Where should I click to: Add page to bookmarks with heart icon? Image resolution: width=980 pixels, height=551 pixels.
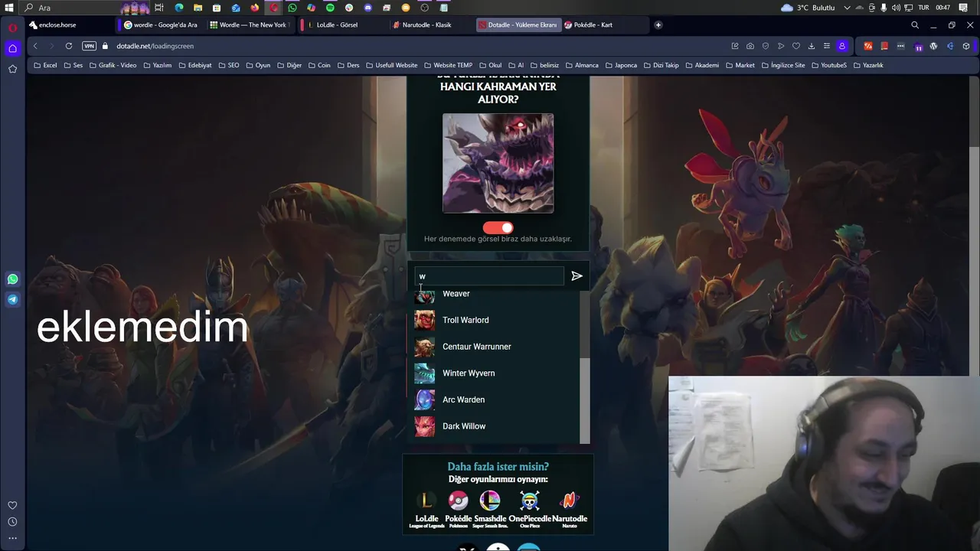point(796,46)
